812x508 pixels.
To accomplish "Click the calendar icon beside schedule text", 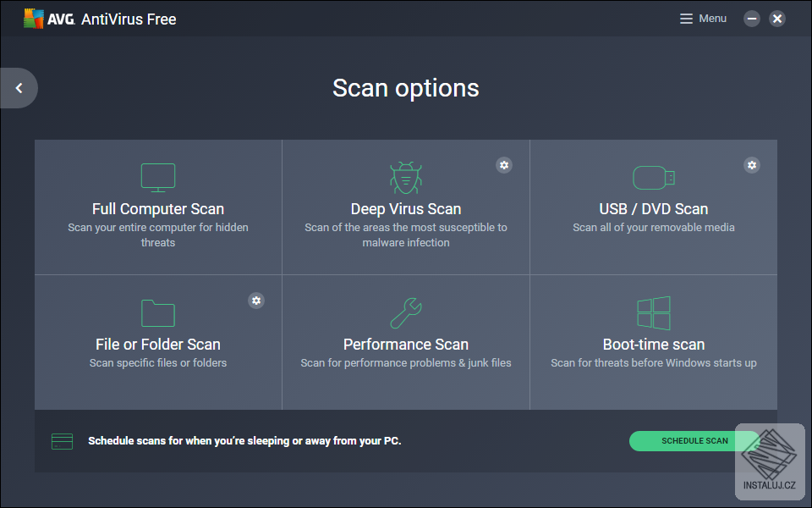I will (x=62, y=441).
